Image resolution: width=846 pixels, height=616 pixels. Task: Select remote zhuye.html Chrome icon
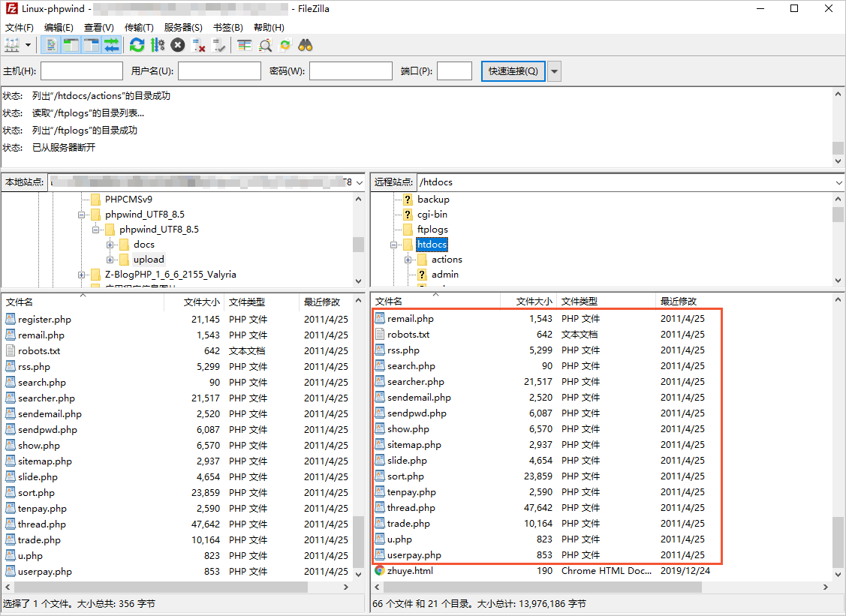pyautogui.click(x=380, y=571)
